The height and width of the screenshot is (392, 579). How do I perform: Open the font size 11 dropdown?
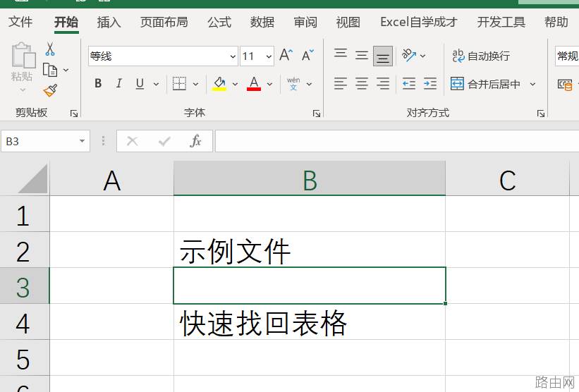(269, 56)
